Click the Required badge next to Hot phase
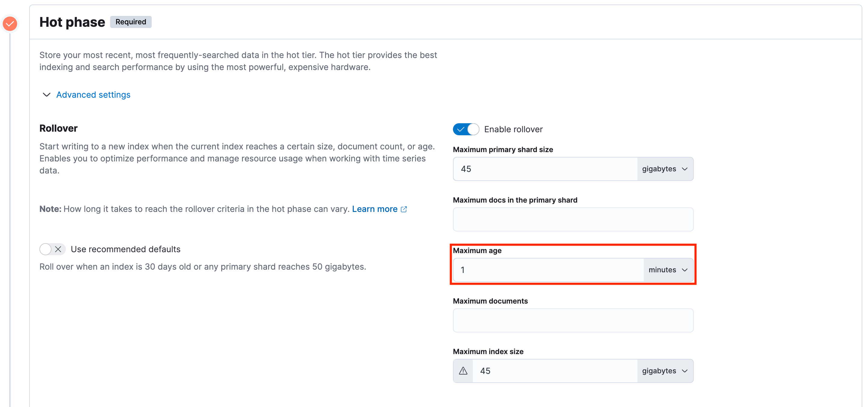 click(x=131, y=22)
